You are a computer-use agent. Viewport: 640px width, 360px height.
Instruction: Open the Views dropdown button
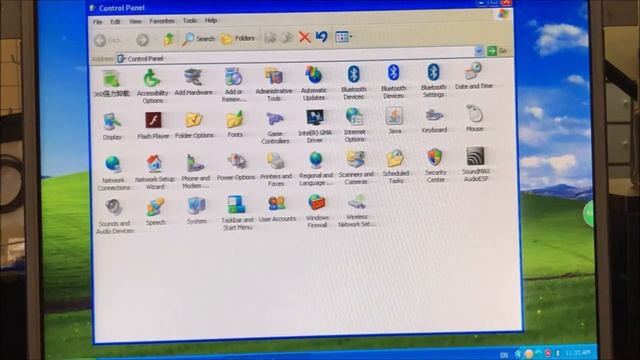(x=343, y=37)
